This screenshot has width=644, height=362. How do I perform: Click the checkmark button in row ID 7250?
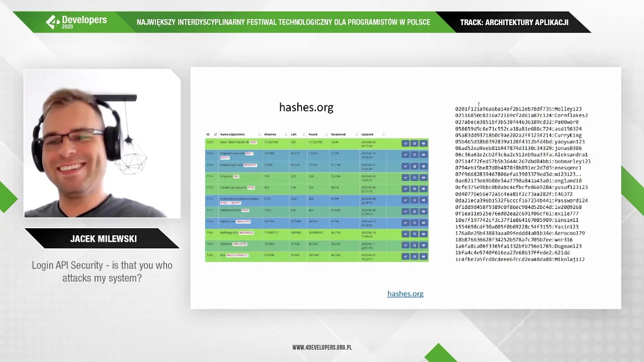click(x=406, y=143)
